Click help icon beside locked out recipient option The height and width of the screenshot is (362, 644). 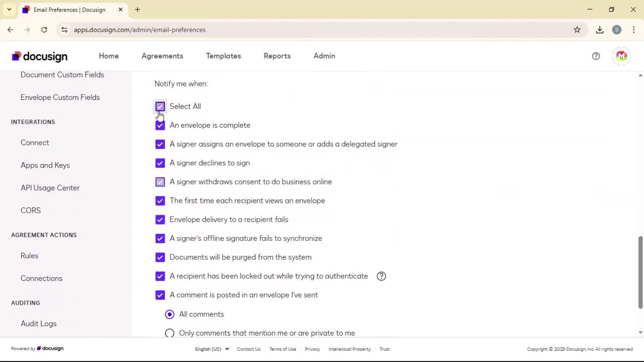coord(381,276)
